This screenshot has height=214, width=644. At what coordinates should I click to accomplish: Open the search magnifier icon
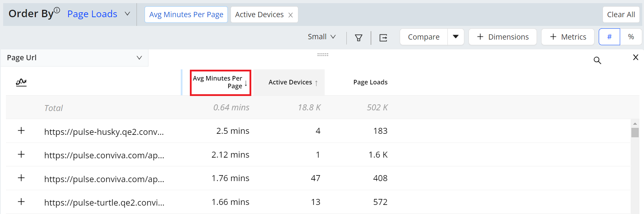point(597,60)
